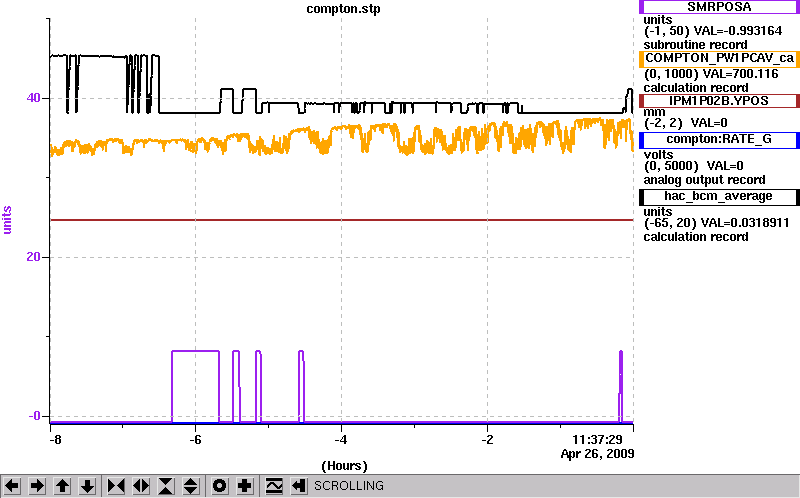Screen dimensions: 800x498
Task: Click the 'analog output record' description
Action: click(704, 180)
